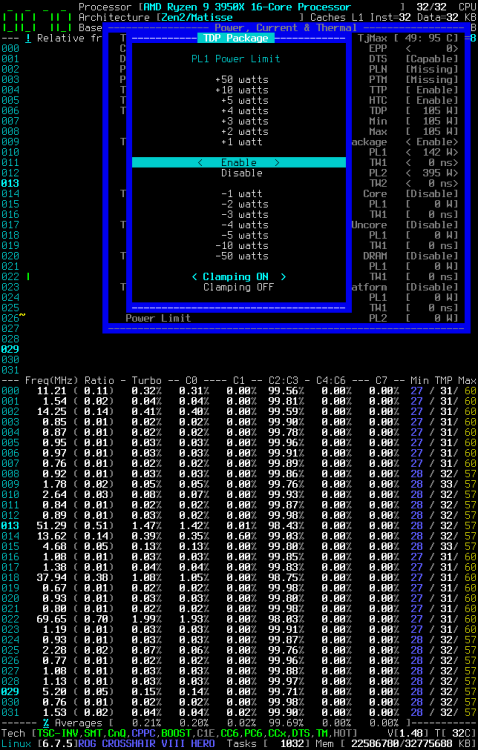Click the DRAM [Disable] setting
This screenshot has width=478, height=750.
click(x=432, y=256)
